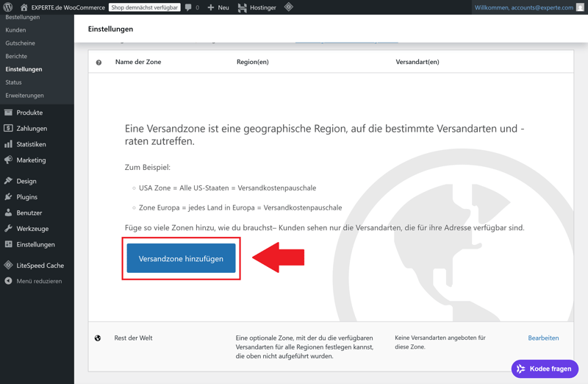Image resolution: width=588 pixels, height=384 pixels.
Task: Go to EXPERTE.de WooCommerce site home
Action: point(68,7)
